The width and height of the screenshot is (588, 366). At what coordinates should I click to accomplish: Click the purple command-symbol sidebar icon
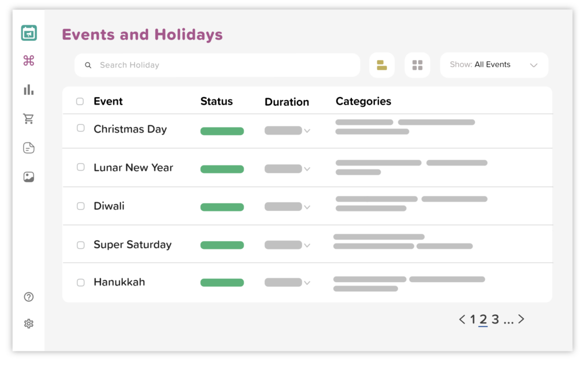tap(29, 60)
